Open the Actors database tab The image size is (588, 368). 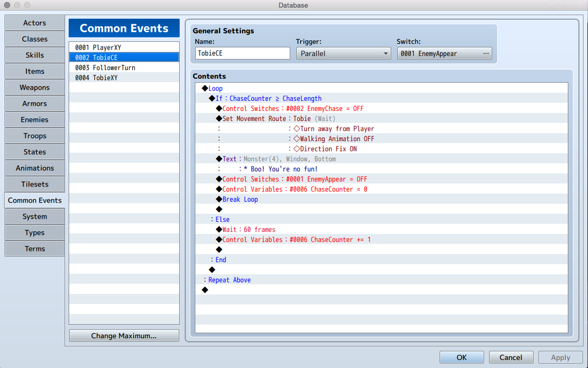[x=34, y=23]
